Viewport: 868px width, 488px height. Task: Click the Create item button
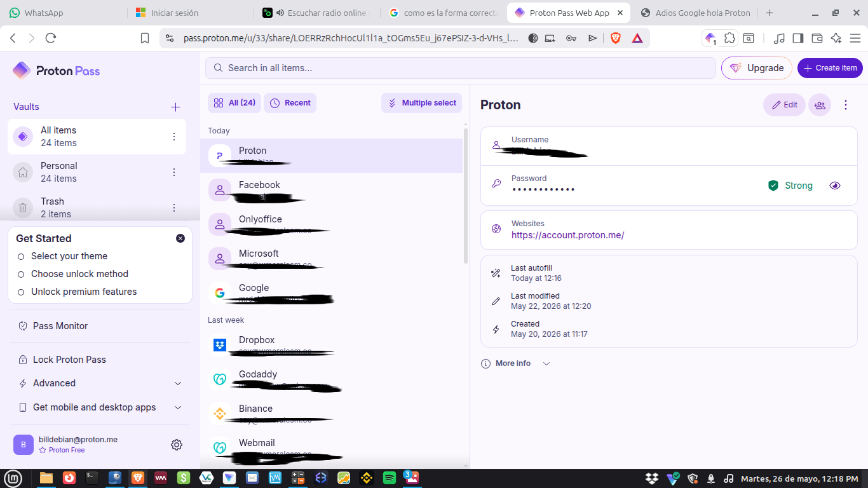pyautogui.click(x=830, y=68)
